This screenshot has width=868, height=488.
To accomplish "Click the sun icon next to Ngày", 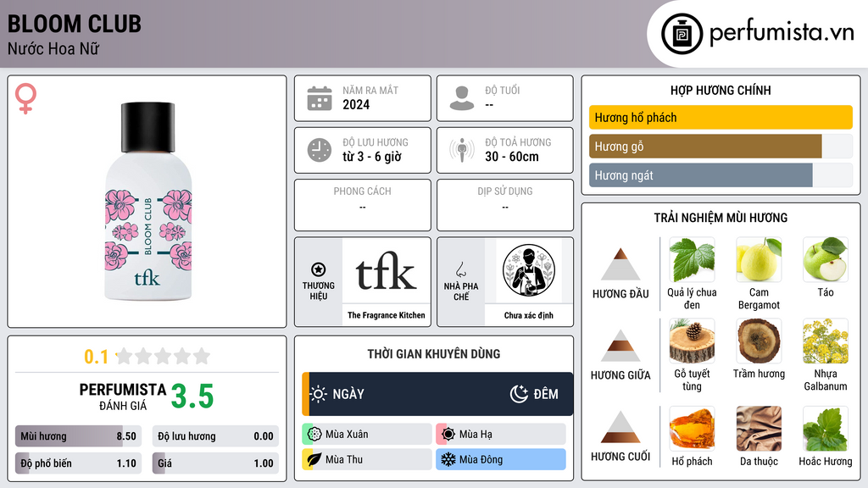I will point(319,394).
